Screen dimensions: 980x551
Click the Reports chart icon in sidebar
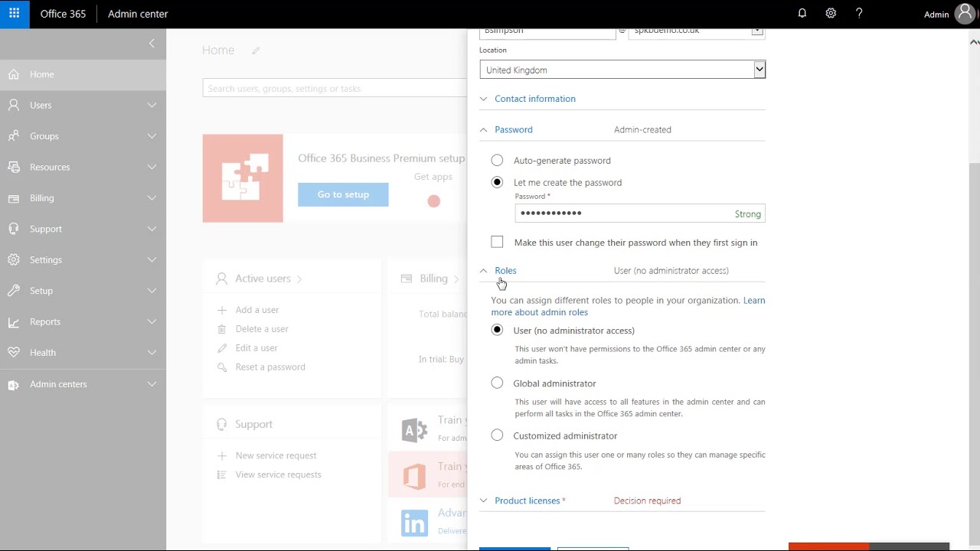[x=13, y=322]
